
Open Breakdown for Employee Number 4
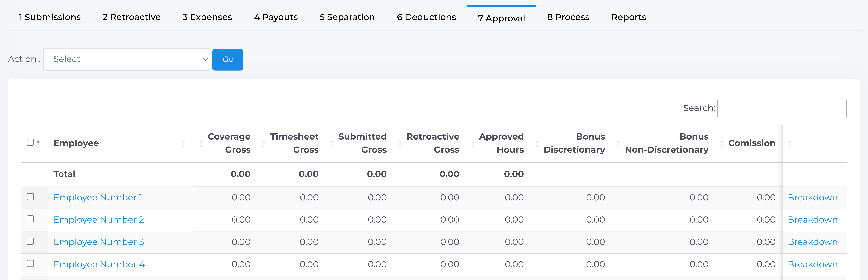point(812,264)
